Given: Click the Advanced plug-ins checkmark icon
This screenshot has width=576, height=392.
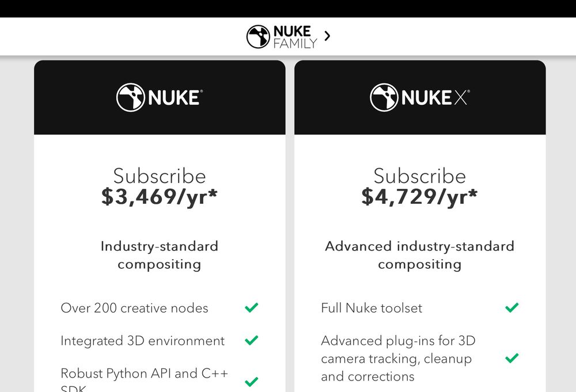Looking at the screenshot, I should click(x=511, y=358).
